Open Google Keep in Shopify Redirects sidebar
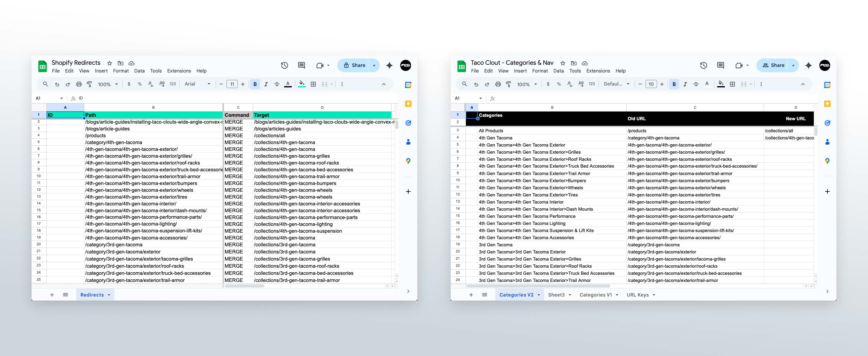This screenshot has width=868, height=356. pos(408,104)
